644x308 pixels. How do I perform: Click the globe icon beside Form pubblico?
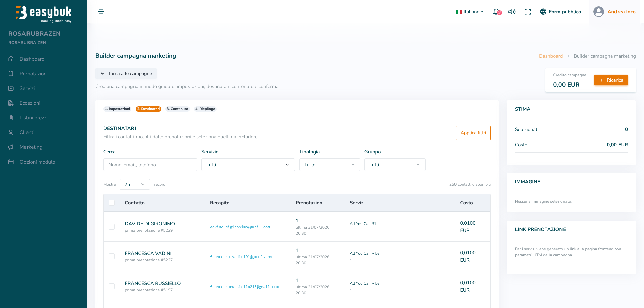pos(543,12)
